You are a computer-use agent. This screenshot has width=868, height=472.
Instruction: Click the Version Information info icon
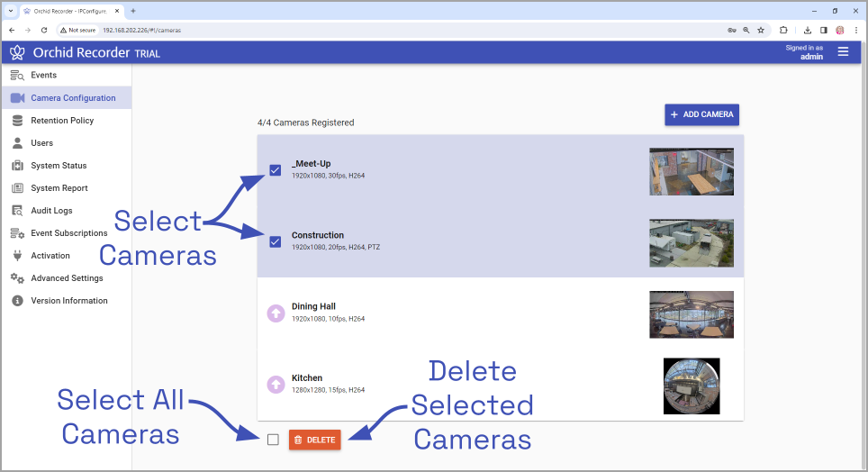[x=17, y=301]
